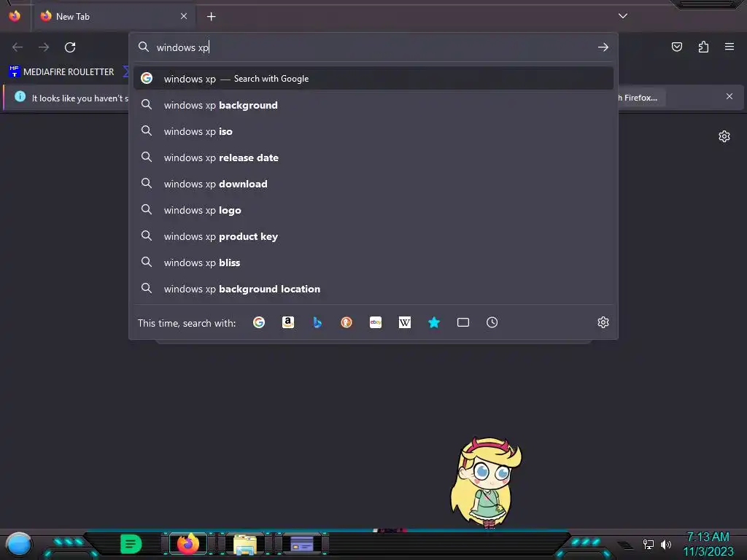747x560 pixels.
Task: Search with DuckDuckGo one-off icon
Action: [x=347, y=322]
